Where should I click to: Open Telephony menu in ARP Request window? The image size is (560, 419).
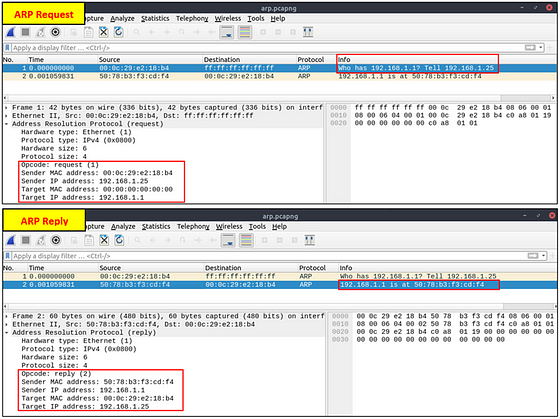click(192, 19)
